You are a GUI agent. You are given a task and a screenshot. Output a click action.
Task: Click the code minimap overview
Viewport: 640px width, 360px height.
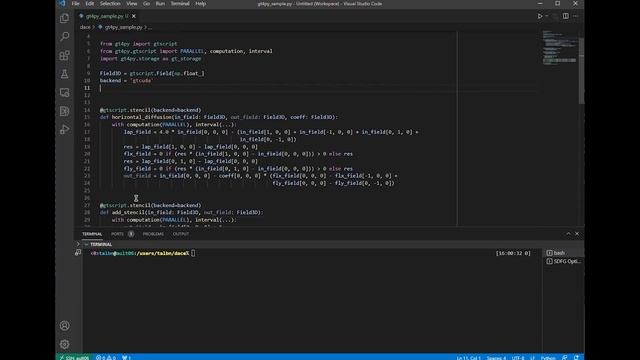coord(560,47)
